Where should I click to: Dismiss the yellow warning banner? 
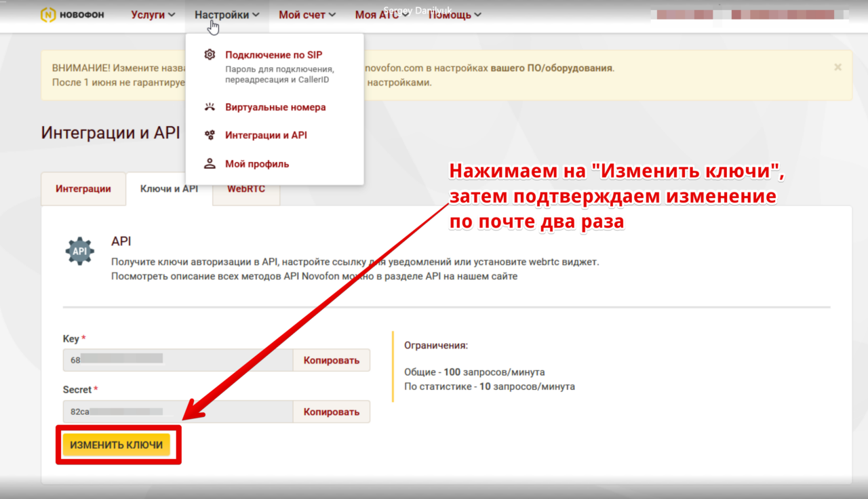pos(838,67)
